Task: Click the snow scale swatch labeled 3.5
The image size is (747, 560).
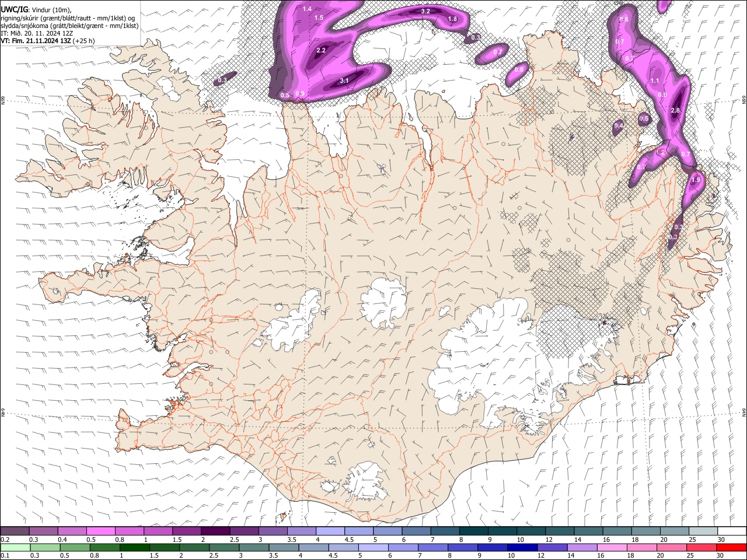Action: tap(301, 531)
